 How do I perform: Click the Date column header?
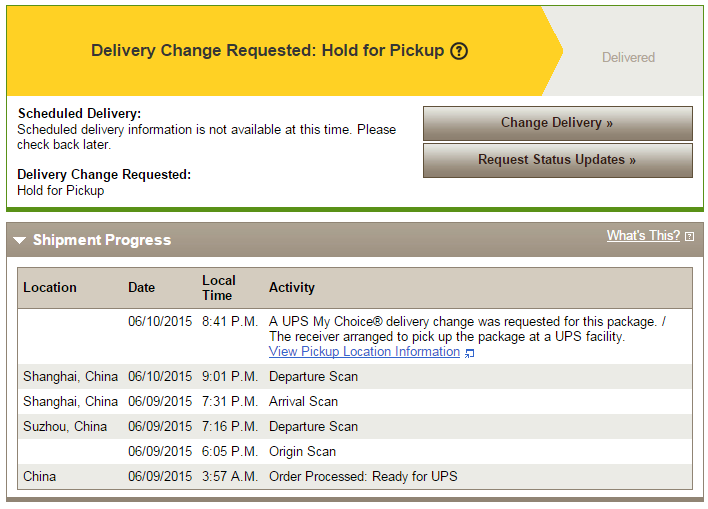[142, 287]
